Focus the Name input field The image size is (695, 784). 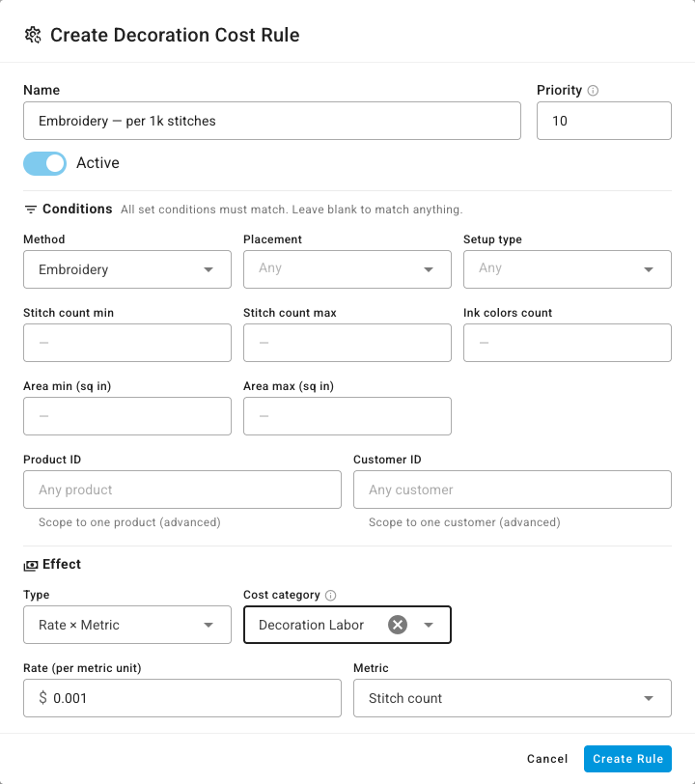point(272,121)
